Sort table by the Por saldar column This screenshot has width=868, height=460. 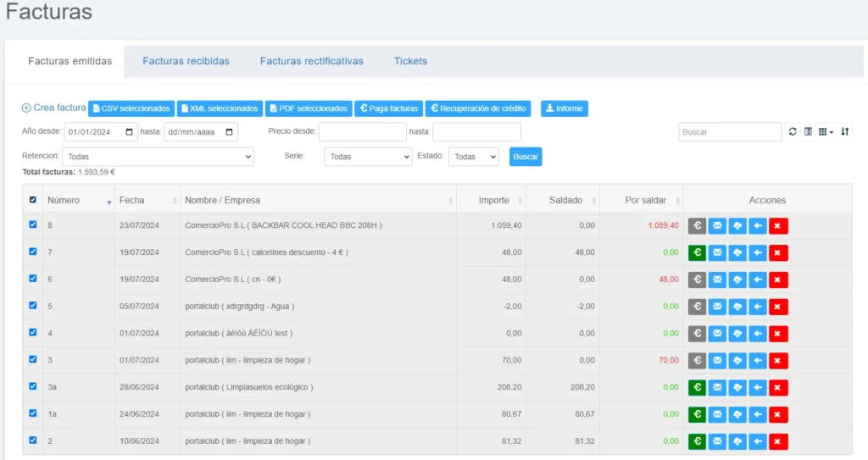(643, 201)
